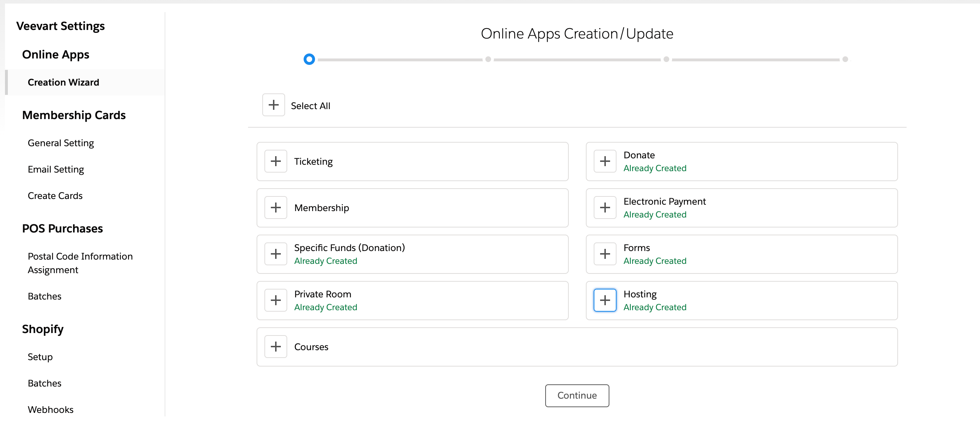Expand the Shopify section
The image size is (980, 430).
43,329
